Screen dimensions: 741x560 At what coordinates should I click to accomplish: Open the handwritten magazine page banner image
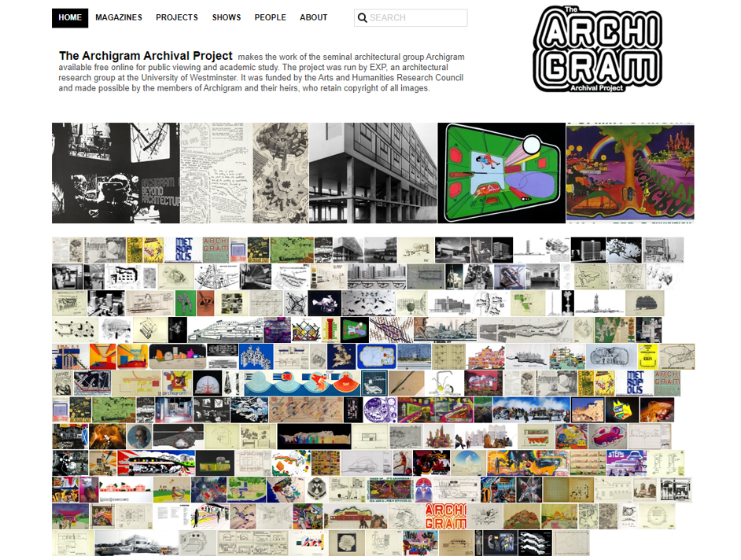click(x=216, y=173)
